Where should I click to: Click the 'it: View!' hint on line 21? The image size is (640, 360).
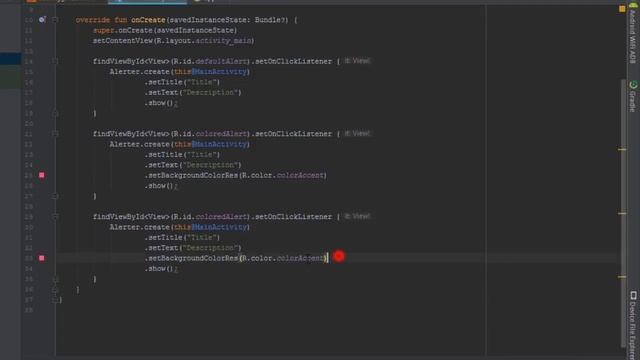point(358,133)
